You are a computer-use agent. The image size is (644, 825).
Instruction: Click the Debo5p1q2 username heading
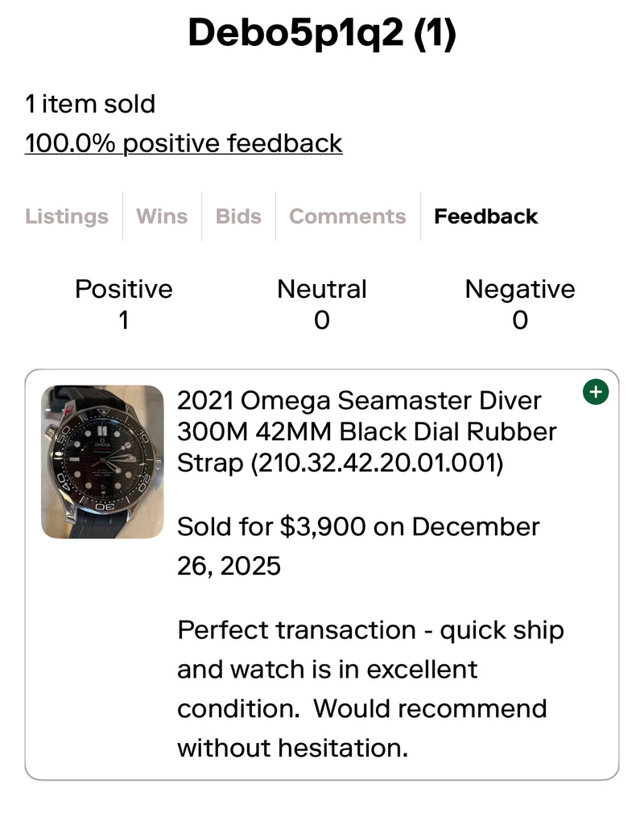(295, 34)
